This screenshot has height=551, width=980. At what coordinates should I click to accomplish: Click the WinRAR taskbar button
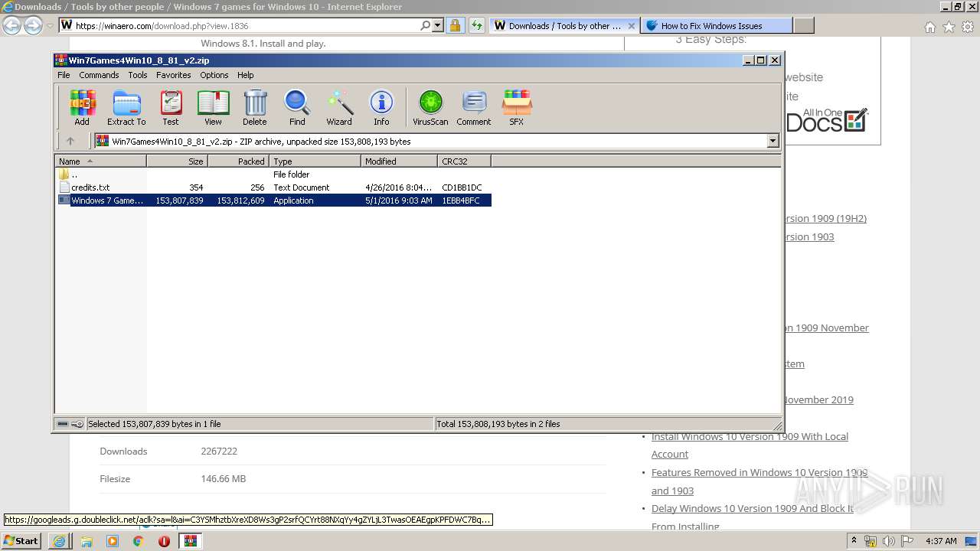coord(191,541)
